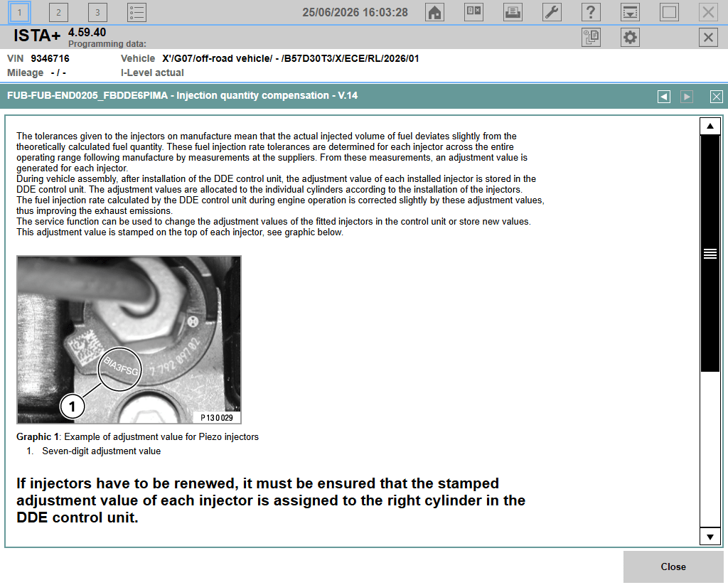The height and width of the screenshot is (585, 728).
Task: Maximize the ISTA window
Action: [x=669, y=13]
